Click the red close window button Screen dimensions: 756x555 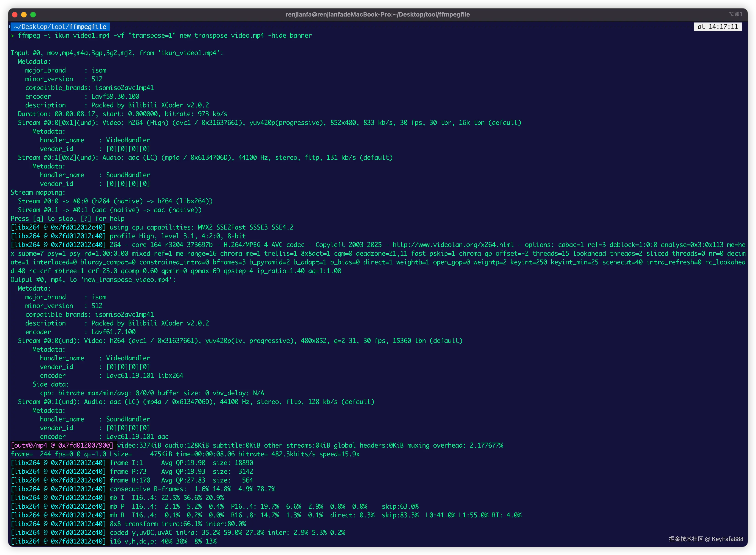click(x=14, y=14)
